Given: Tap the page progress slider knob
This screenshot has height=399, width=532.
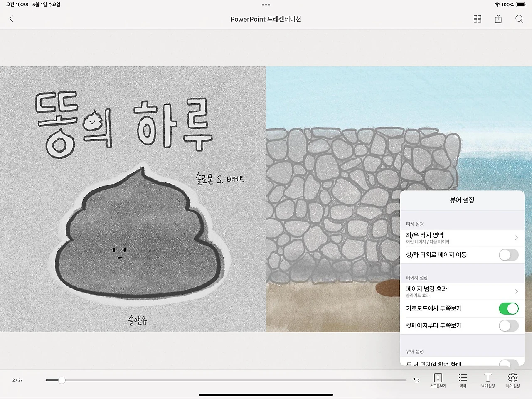Looking at the screenshot, I should (x=62, y=380).
